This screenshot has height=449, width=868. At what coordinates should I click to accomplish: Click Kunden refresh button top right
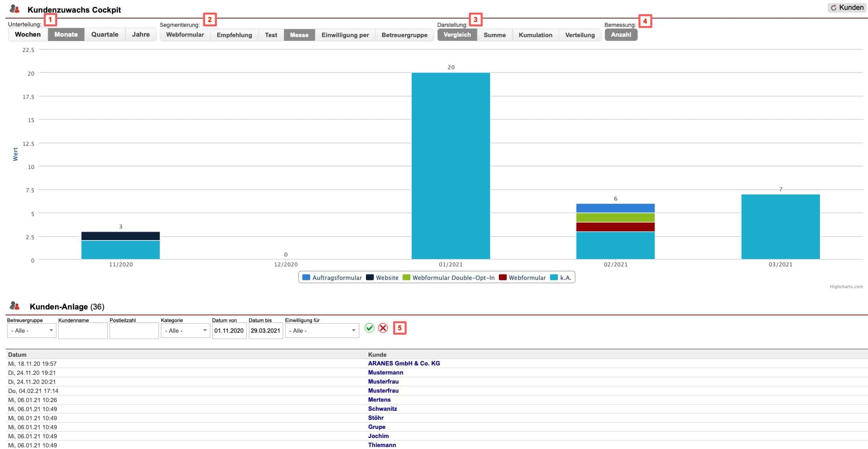point(847,7)
